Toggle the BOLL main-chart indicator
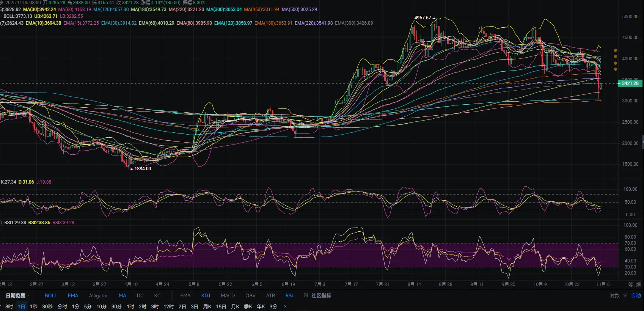 tap(51, 295)
